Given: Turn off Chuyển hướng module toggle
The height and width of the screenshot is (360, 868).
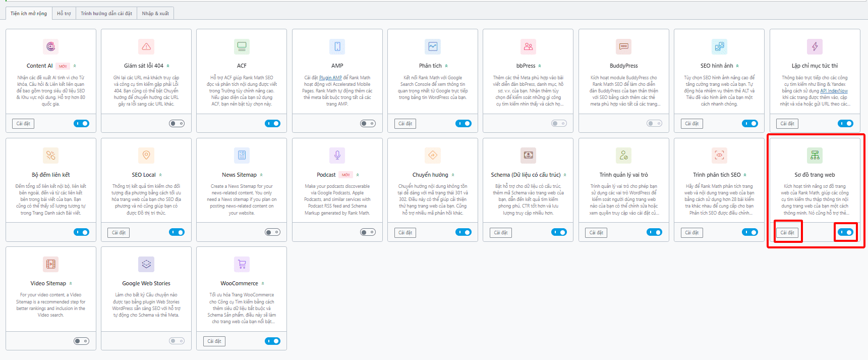Looking at the screenshot, I should (464, 232).
